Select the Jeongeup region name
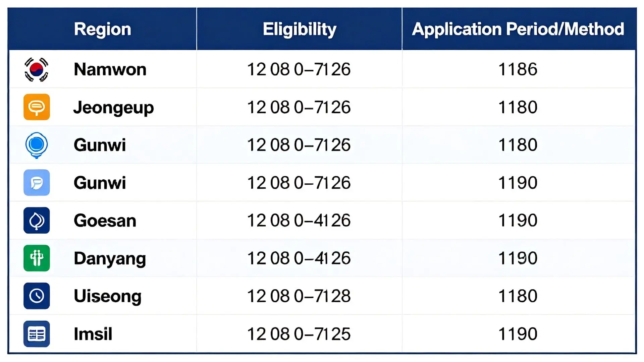Image resolution: width=644 pixels, height=362 pixels. [x=113, y=108]
